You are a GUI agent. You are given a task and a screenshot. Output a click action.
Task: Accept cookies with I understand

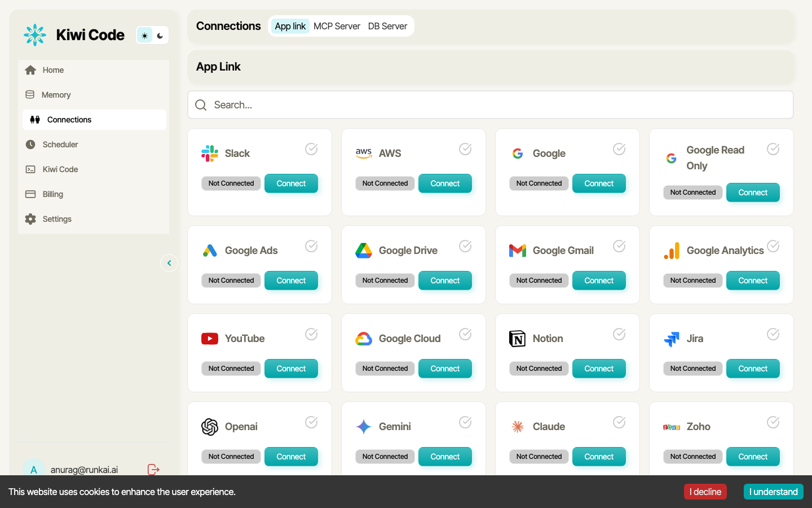774,492
